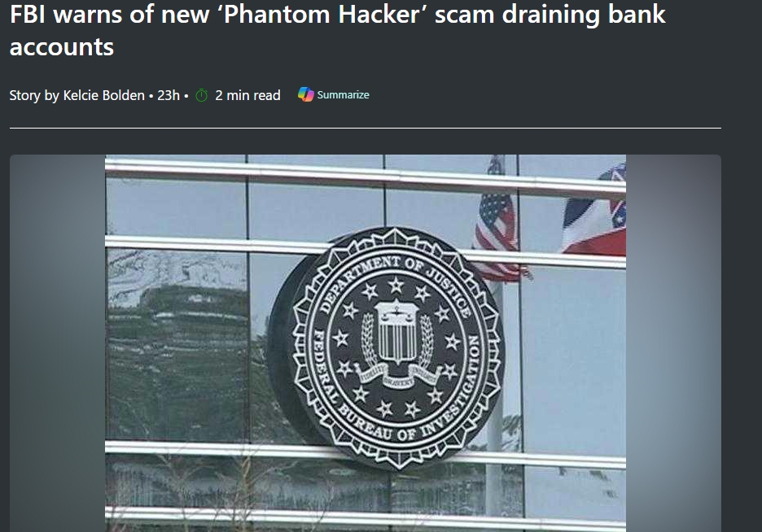The width and height of the screenshot is (762, 532).
Task: Click the Copilot Summarize icon
Action: tap(305, 94)
